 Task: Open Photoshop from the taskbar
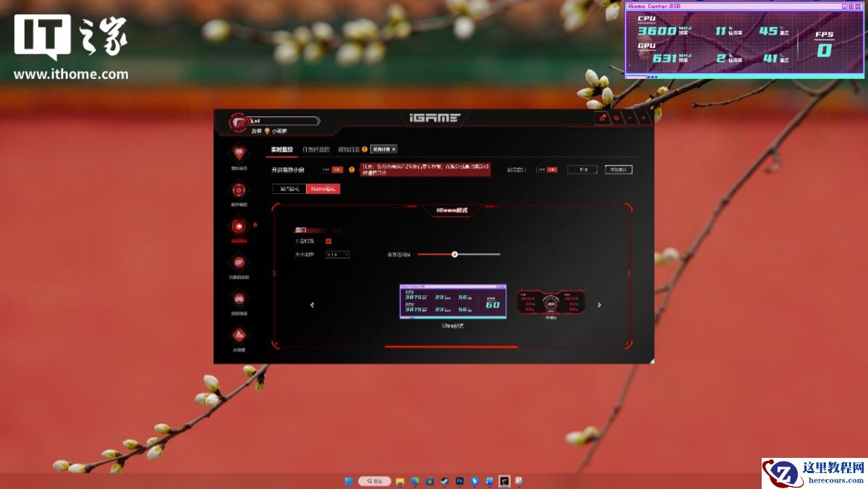point(460,481)
